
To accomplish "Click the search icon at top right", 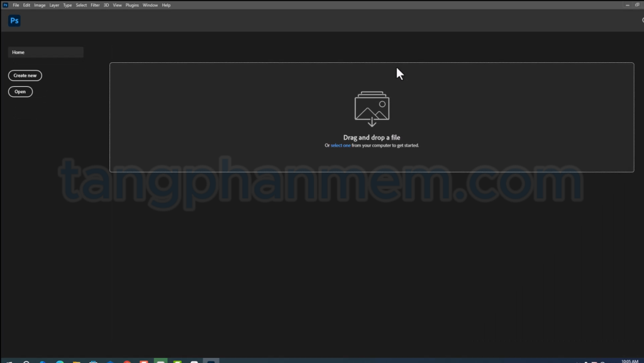I will click(x=641, y=21).
